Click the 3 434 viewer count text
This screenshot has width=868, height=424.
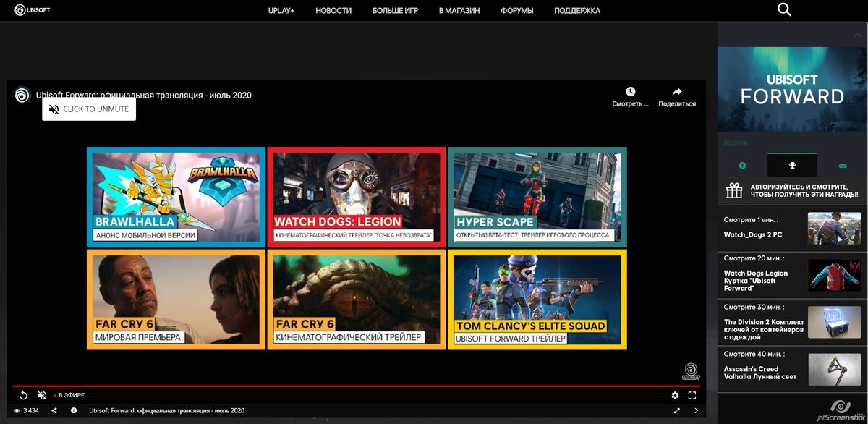click(x=31, y=411)
